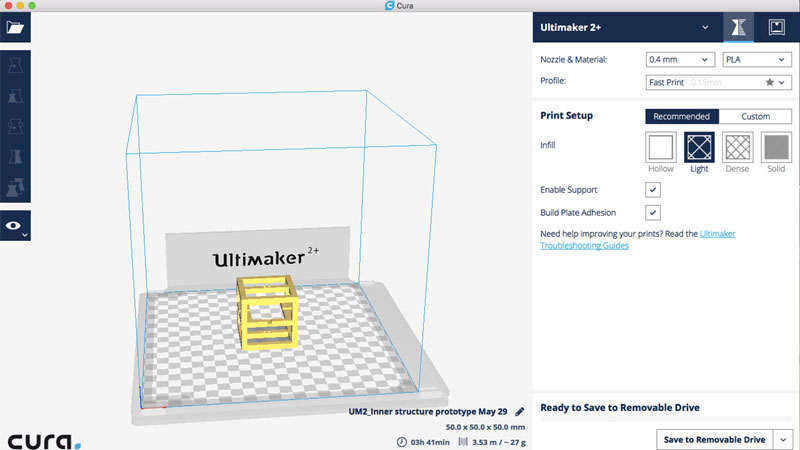Click the 3.53 m / ~ 27 g material text

pyautogui.click(x=498, y=442)
